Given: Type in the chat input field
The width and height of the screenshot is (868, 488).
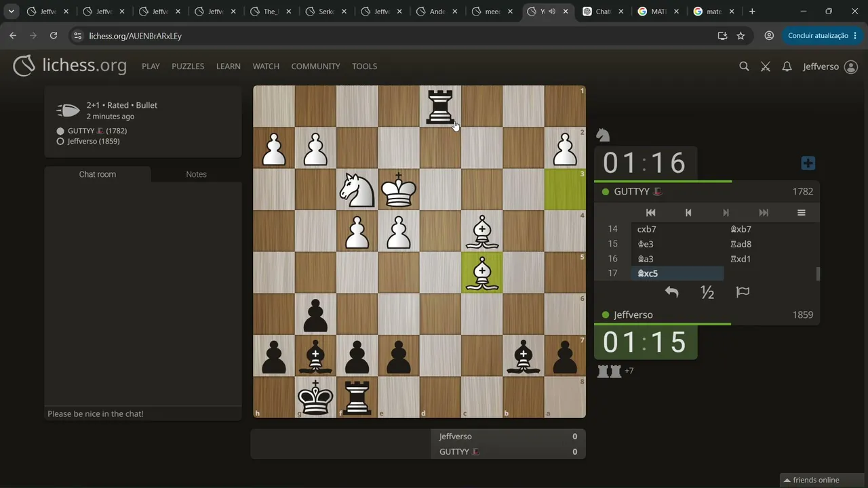Looking at the screenshot, I should [x=142, y=413].
